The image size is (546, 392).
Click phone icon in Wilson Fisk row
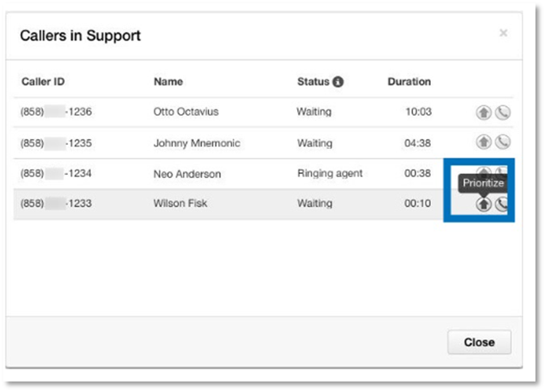point(502,204)
